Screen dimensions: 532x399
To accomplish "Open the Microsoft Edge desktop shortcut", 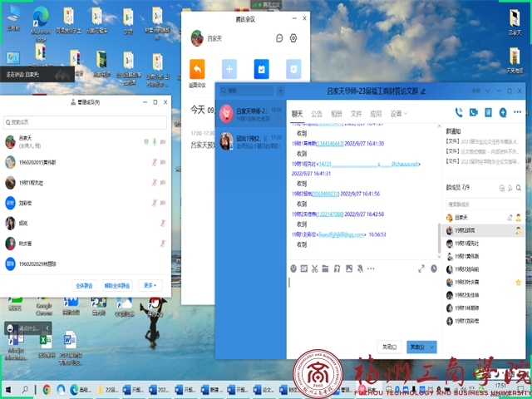I will [41, 24].
